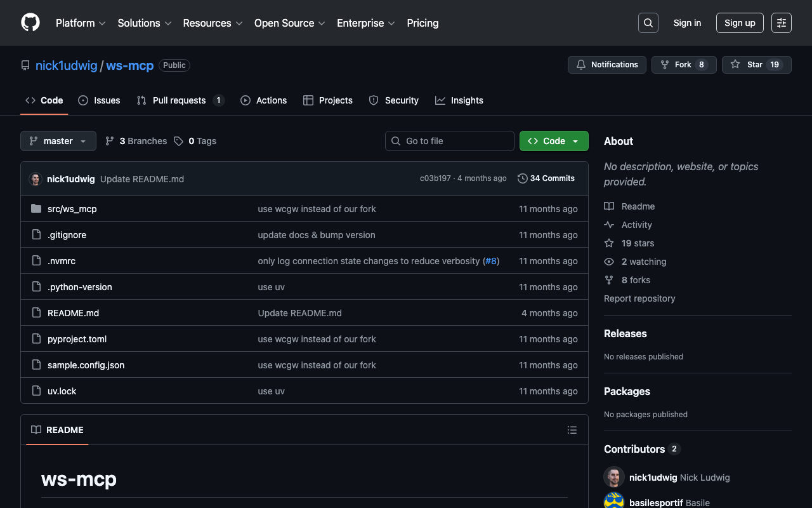The height and width of the screenshot is (508, 812).
Task: Click the Notifications bell button
Action: tap(606, 65)
